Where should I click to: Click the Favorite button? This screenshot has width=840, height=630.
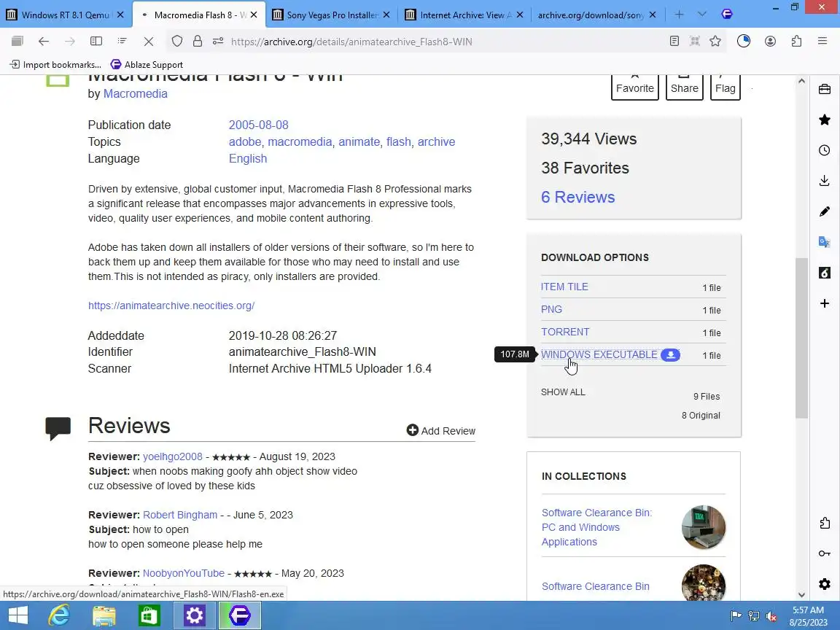[x=635, y=86]
